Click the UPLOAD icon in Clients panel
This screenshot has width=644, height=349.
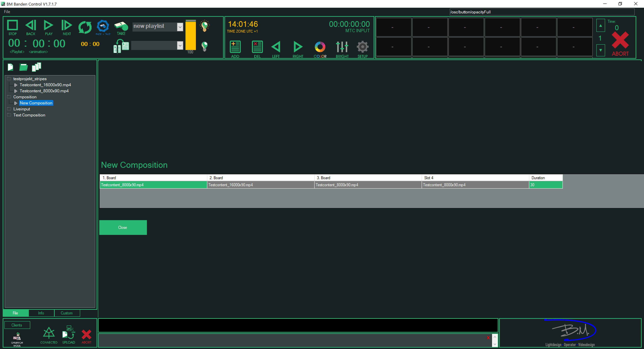tap(68, 333)
